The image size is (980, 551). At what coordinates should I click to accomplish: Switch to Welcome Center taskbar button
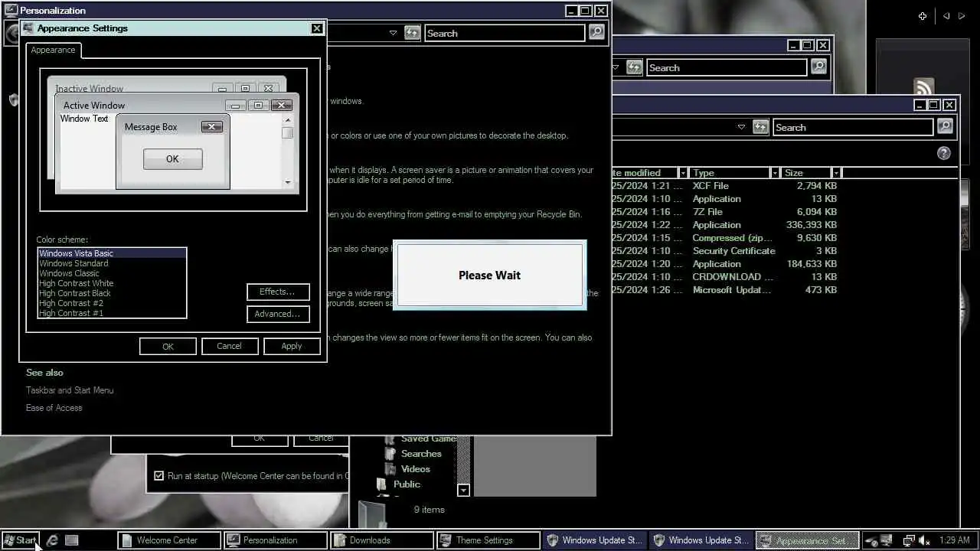pyautogui.click(x=169, y=540)
